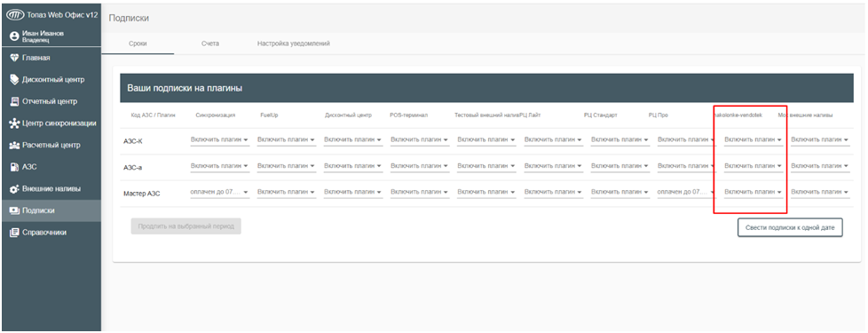Open nakolonke-vendotek dropdown for АЗС-а
This screenshot has height=333, width=868.
754,166
